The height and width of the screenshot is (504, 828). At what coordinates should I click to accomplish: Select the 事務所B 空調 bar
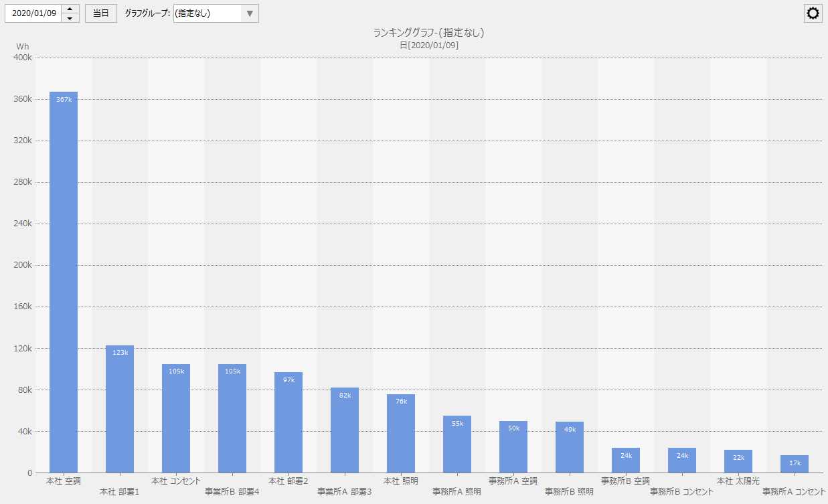626,460
